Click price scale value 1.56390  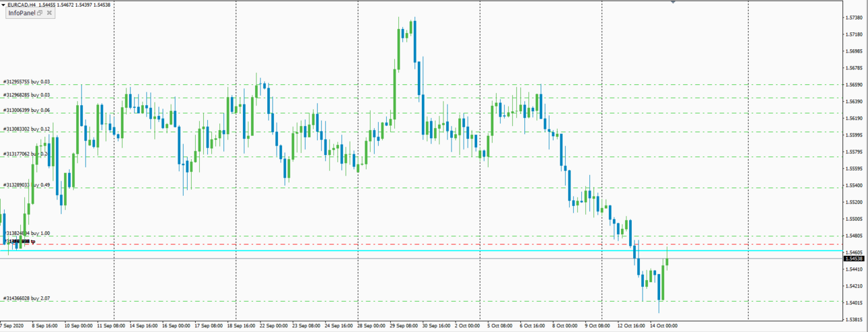click(x=855, y=102)
